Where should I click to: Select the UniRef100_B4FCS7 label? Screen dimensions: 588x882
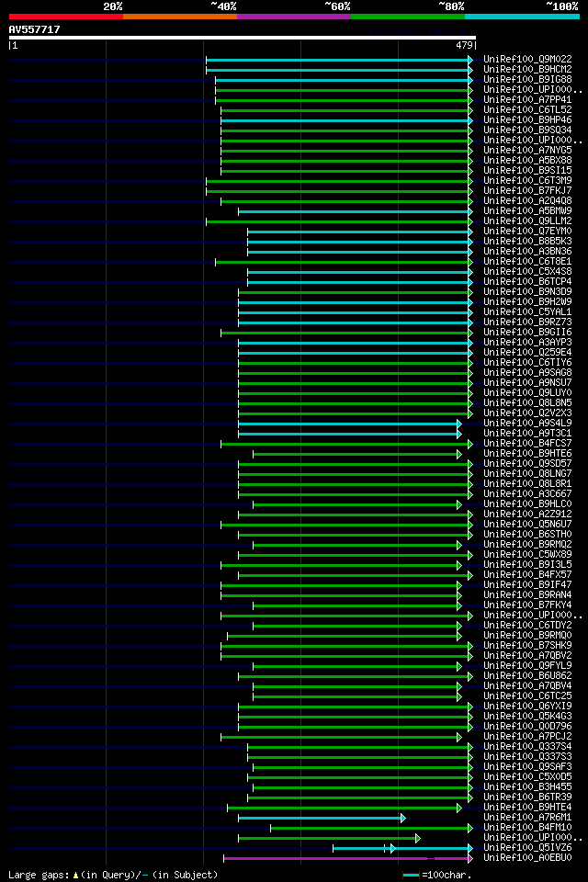tap(527, 444)
